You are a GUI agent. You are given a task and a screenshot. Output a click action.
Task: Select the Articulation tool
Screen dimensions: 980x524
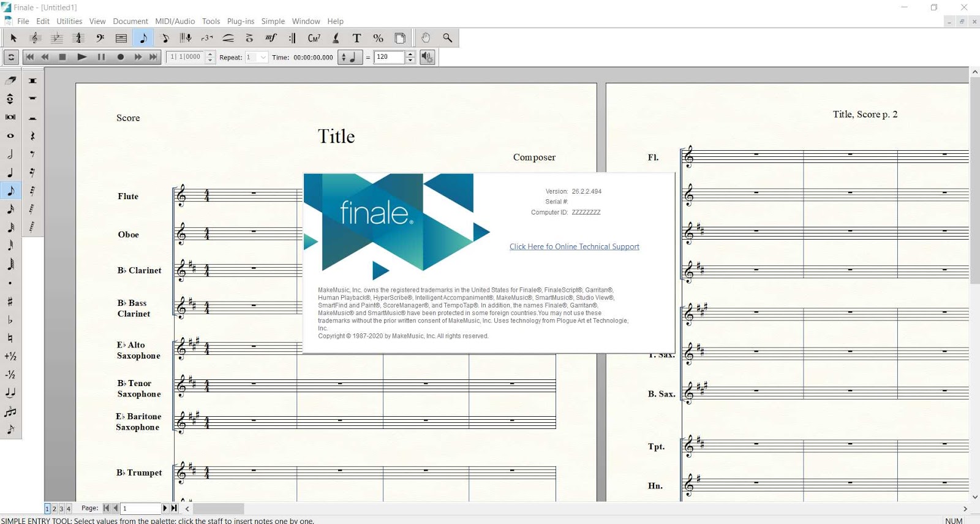tap(249, 38)
